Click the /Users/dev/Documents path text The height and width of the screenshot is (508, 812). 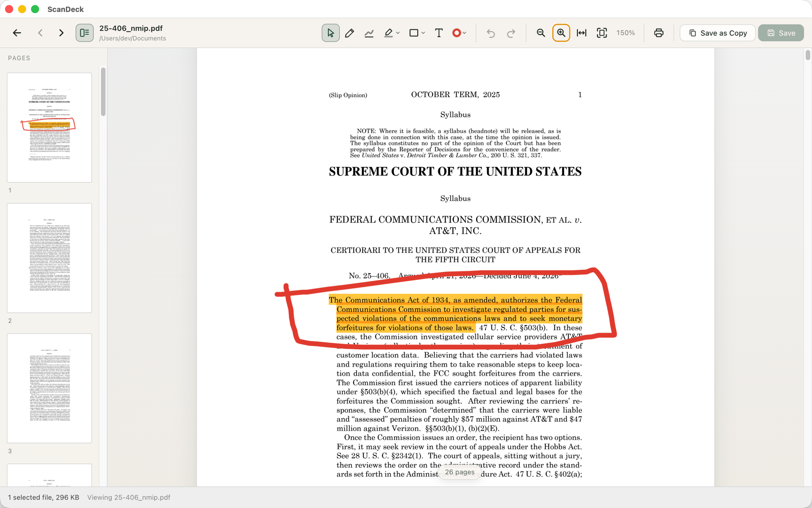click(x=133, y=38)
